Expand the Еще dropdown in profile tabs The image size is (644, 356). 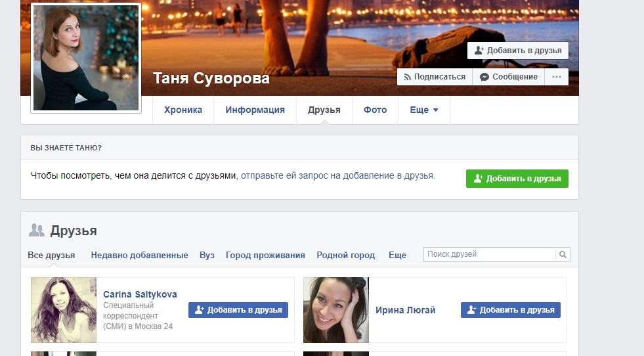(423, 110)
